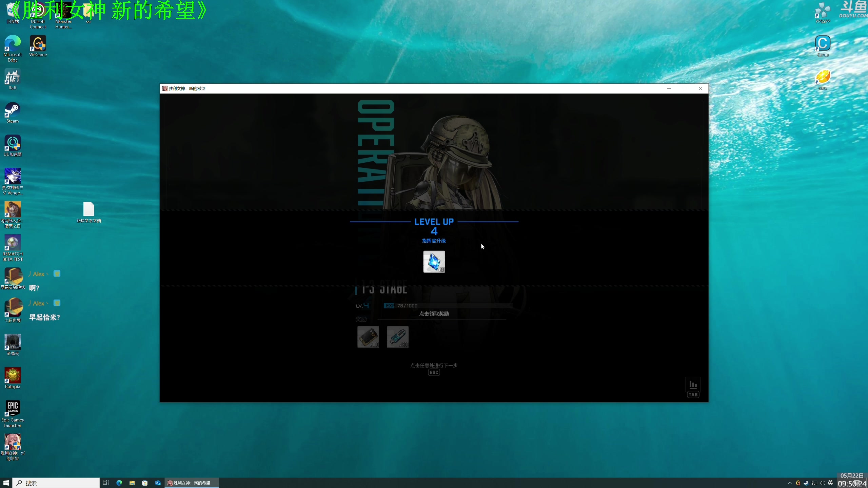Select the Ratopia desktop shortcut
The height and width of the screenshot is (488, 868).
pos(13,378)
